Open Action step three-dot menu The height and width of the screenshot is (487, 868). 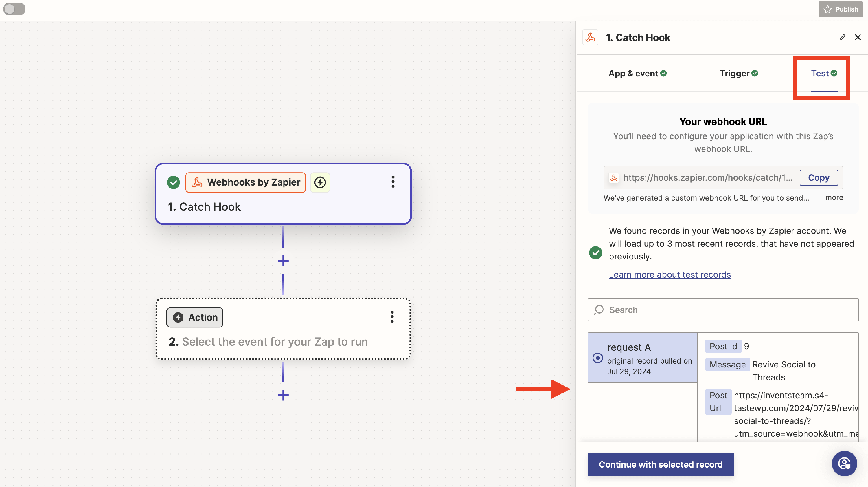(392, 317)
